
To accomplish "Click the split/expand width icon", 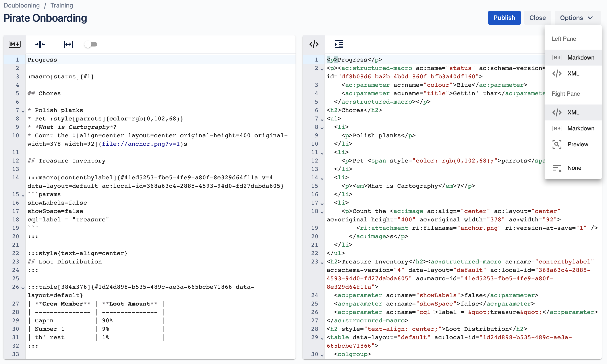I will [68, 44].
